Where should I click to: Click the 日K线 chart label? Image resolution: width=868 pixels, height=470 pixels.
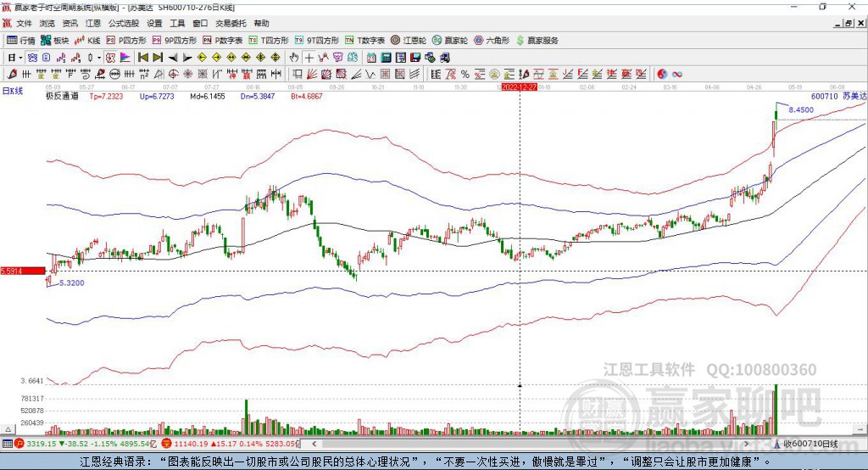coord(13,91)
